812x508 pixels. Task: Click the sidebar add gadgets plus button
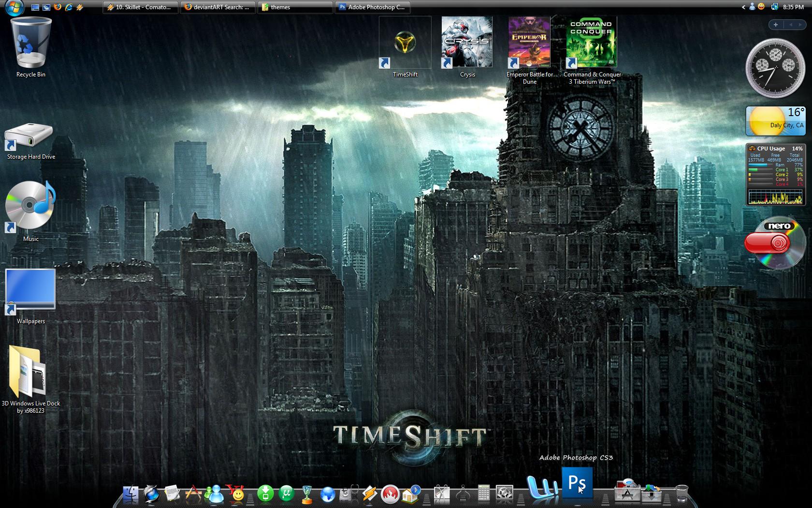click(776, 25)
